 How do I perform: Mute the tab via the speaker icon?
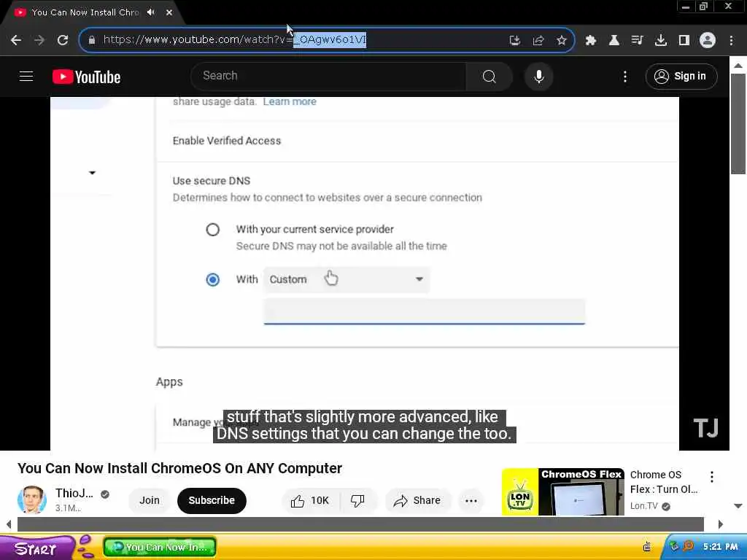(151, 12)
